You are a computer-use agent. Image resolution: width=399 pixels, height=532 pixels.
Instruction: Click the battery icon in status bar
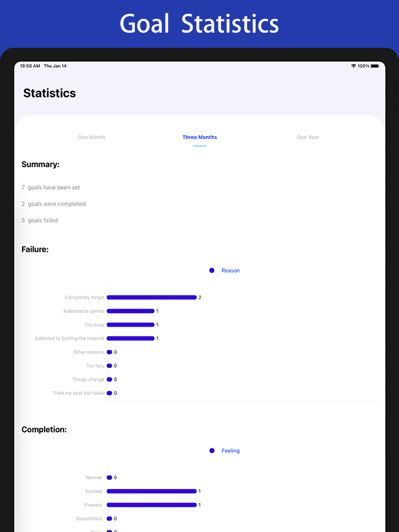pyautogui.click(x=375, y=66)
